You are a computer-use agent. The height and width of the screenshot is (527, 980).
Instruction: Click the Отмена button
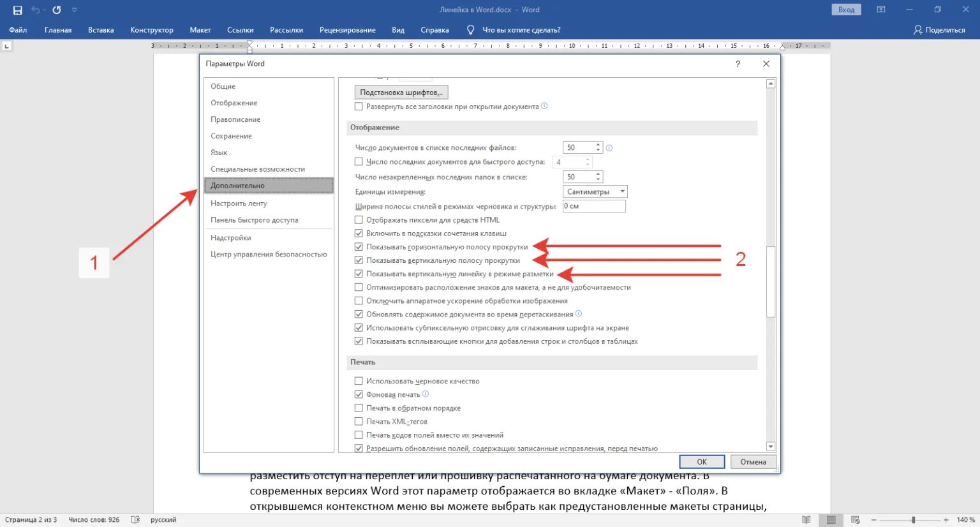click(753, 461)
